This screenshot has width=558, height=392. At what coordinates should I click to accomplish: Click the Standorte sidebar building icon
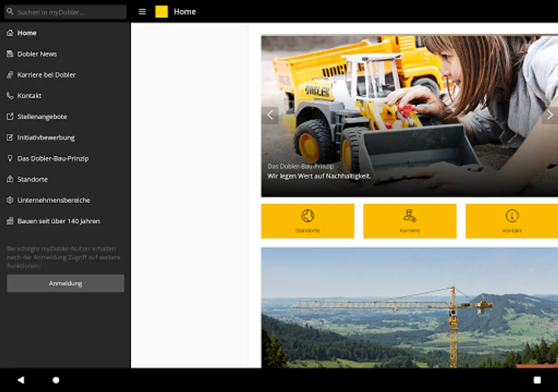pyautogui.click(x=10, y=179)
